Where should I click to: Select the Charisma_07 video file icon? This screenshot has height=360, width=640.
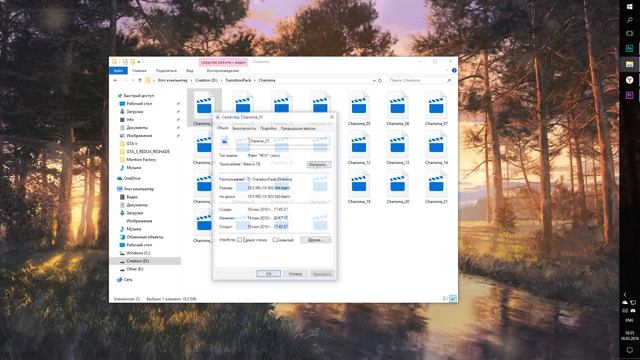click(x=436, y=104)
